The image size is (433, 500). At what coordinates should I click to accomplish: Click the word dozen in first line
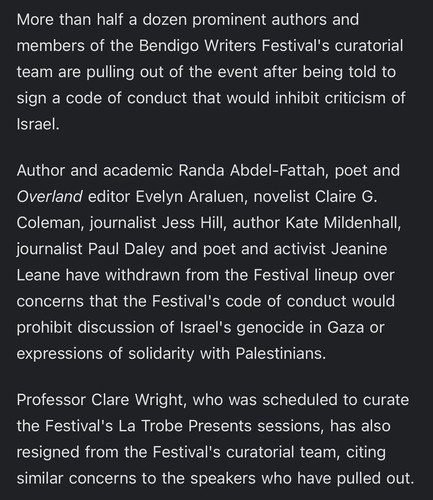[165, 19]
